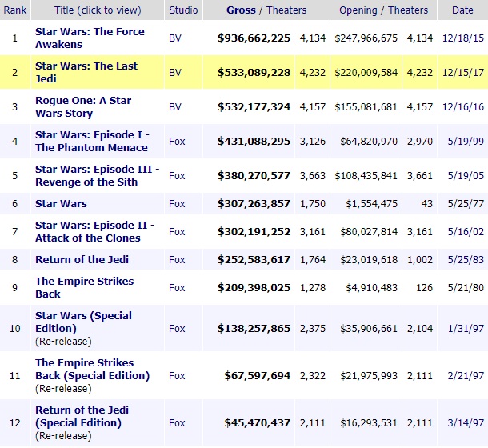Sort by Date column header
This screenshot has height=448, width=488.
click(x=462, y=10)
